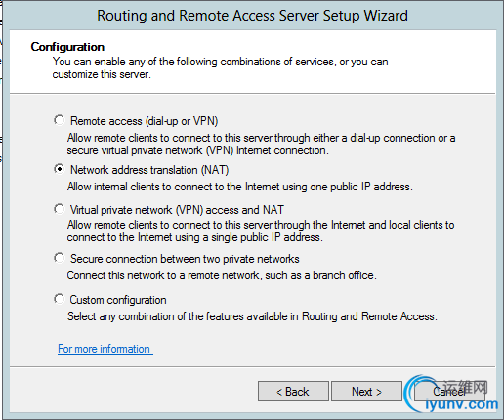Click the "Network address translation (NAT)" label text

pyautogui.click(x=149, y=170)
